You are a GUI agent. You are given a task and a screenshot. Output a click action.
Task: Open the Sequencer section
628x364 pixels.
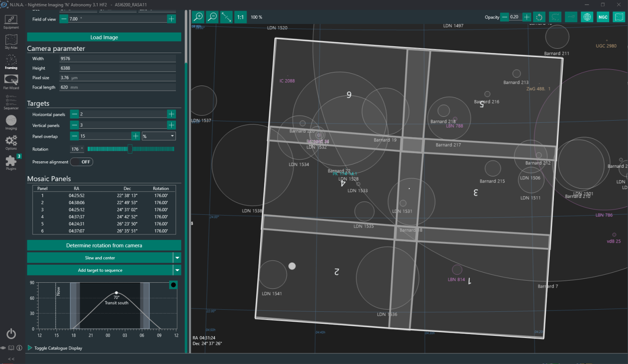pyautogui.click(x=11, y=102)
